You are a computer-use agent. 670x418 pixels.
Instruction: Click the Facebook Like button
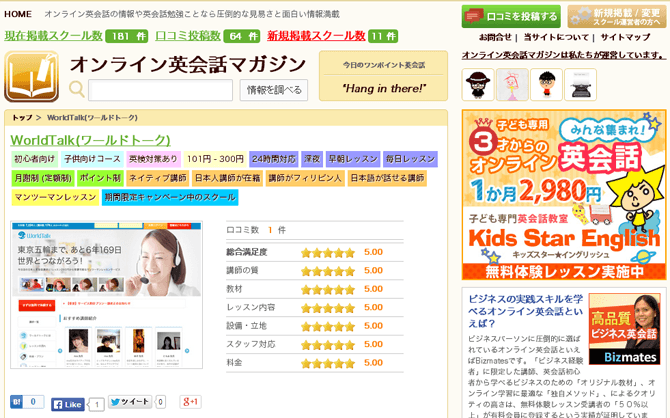tap(68, 404)
